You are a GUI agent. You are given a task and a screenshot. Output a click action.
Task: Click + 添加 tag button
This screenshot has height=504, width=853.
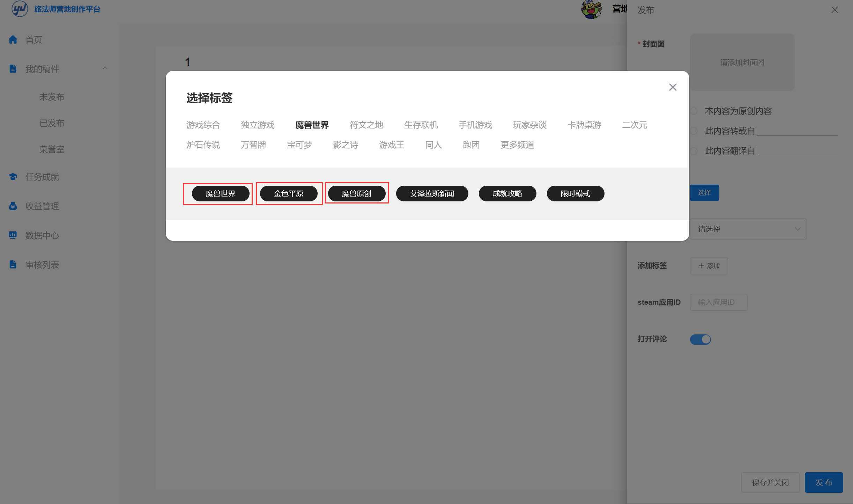709,266
